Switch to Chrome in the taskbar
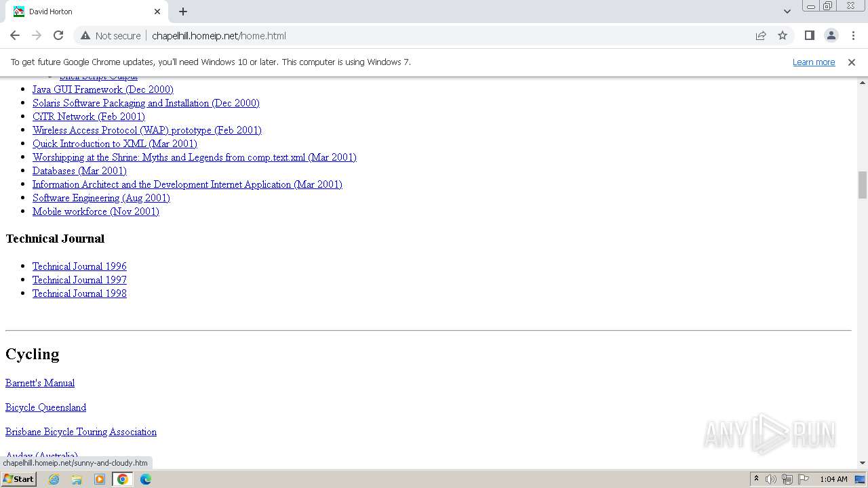 coord(123,479)
